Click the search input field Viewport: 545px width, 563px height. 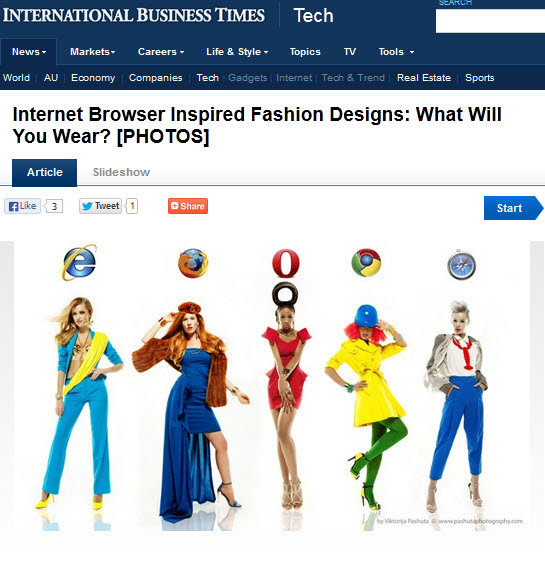pos(490,21)
